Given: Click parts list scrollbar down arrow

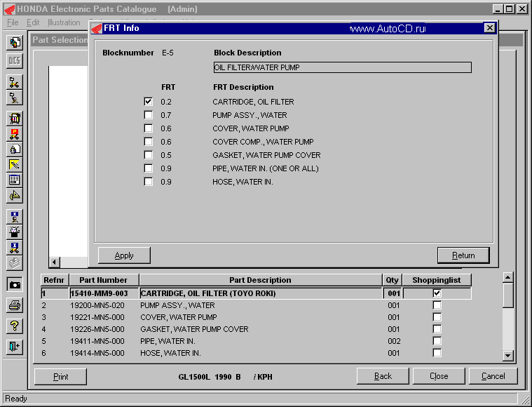Looking at the screenshot, I should [508, 355].
